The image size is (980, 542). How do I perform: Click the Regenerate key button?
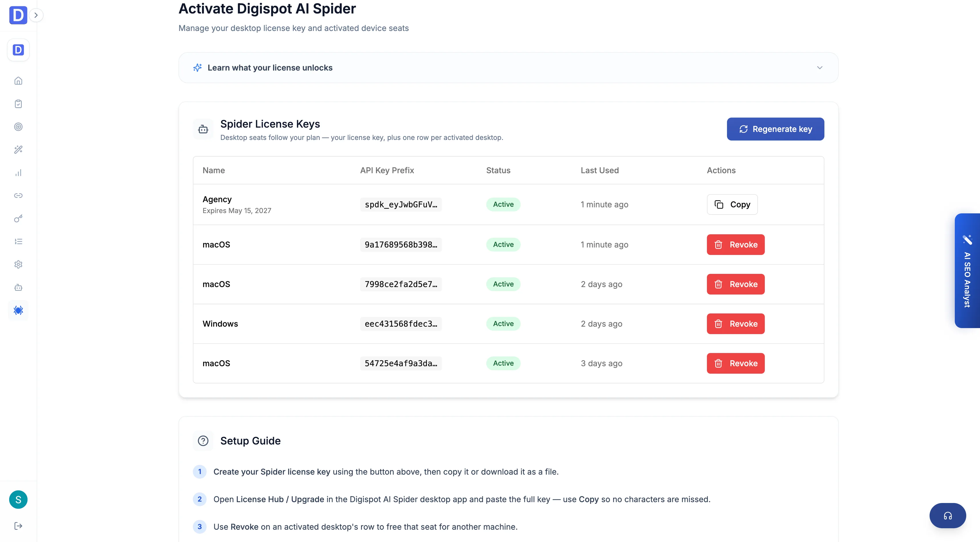775,129
